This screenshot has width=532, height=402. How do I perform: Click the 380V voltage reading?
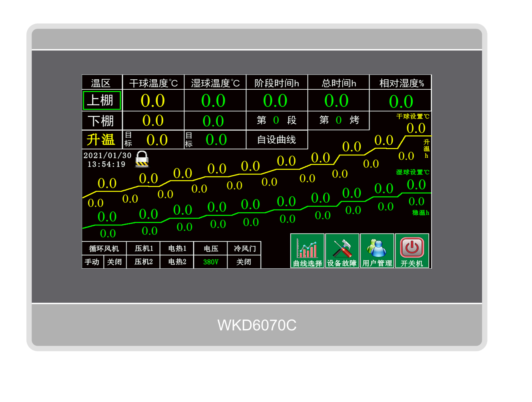coord(211,262)
